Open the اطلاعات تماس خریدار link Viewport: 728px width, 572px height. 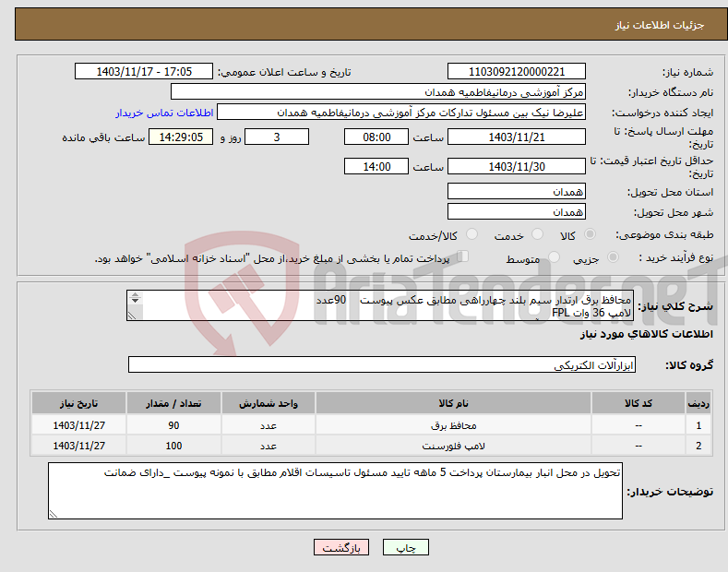pyautogui.click(x=164, y=113)
